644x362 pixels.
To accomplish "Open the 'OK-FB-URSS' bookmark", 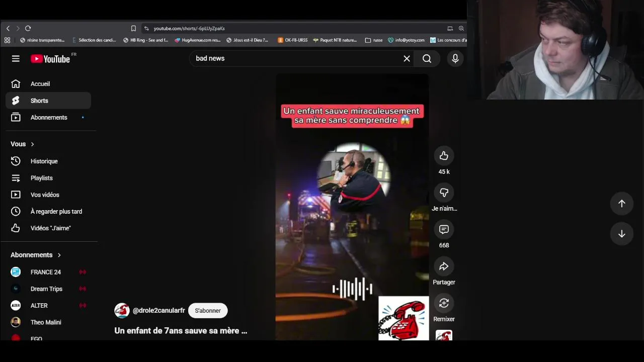I will tap(292, 40).
